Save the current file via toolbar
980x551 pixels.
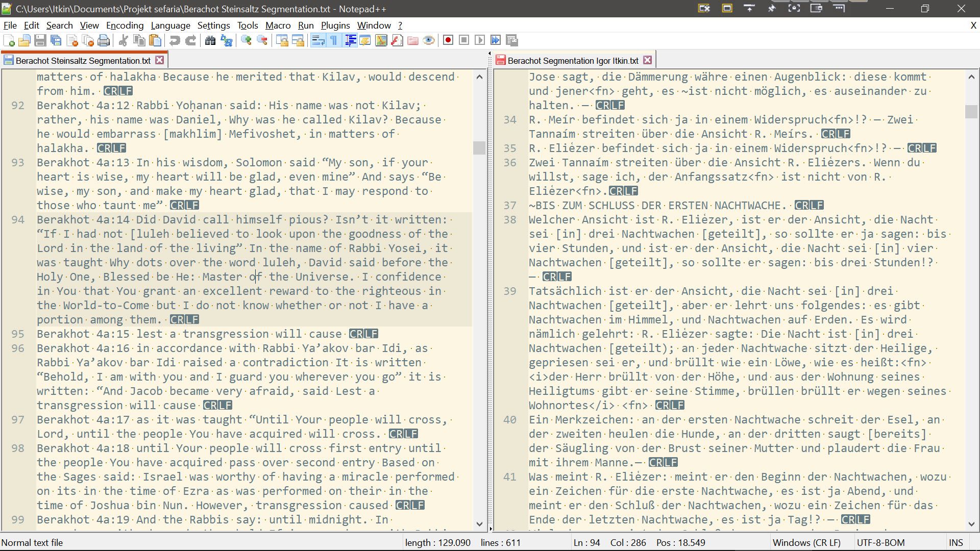coord(40,40)
